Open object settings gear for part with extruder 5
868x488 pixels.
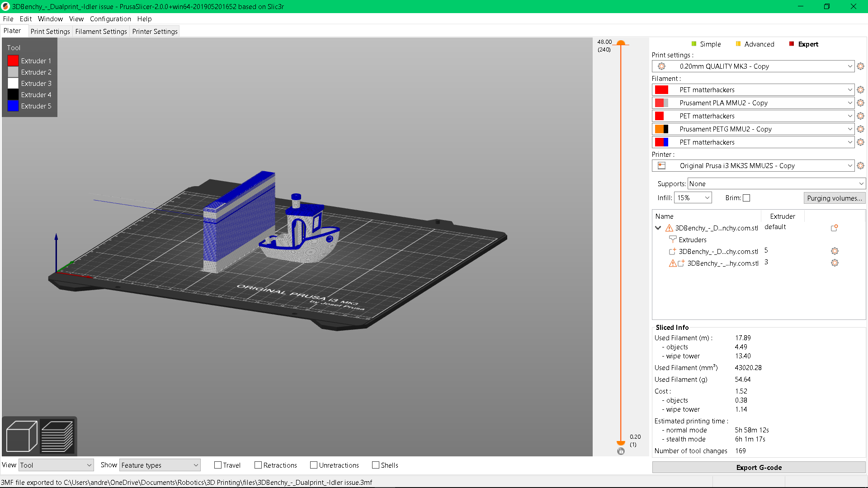coord(835,251)
